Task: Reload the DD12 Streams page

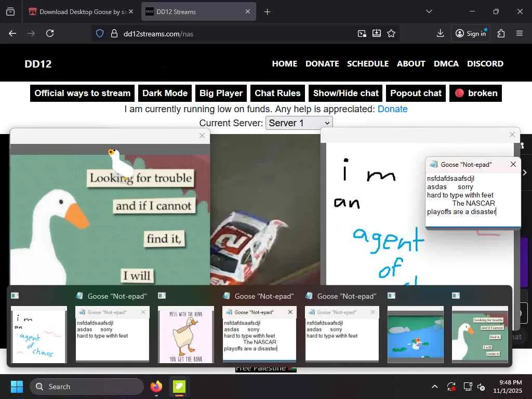Action: (50, 33)
